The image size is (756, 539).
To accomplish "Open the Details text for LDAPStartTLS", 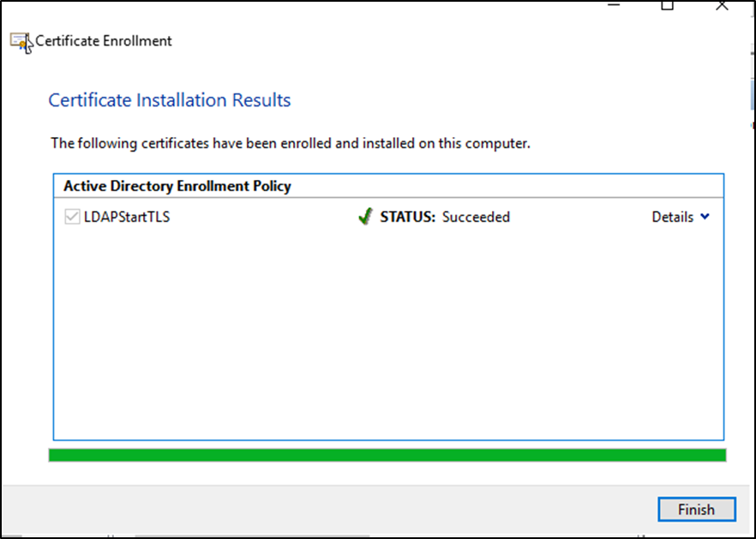I will click(672, 218).
